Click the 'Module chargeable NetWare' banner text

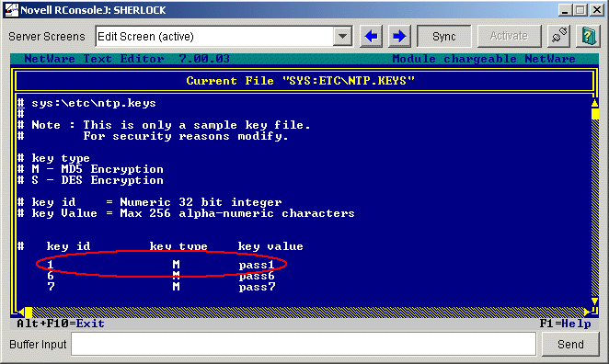(x=484, y=59)
